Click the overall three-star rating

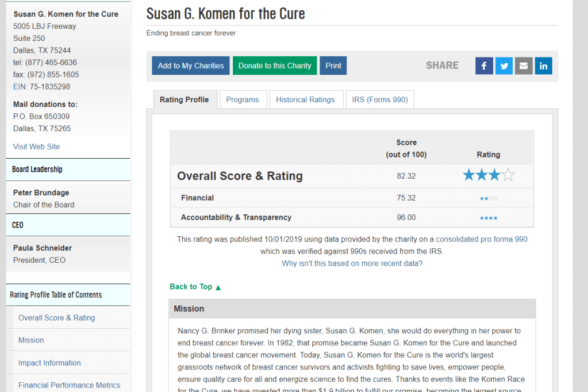pyautogui.click(x=488, y=175)
